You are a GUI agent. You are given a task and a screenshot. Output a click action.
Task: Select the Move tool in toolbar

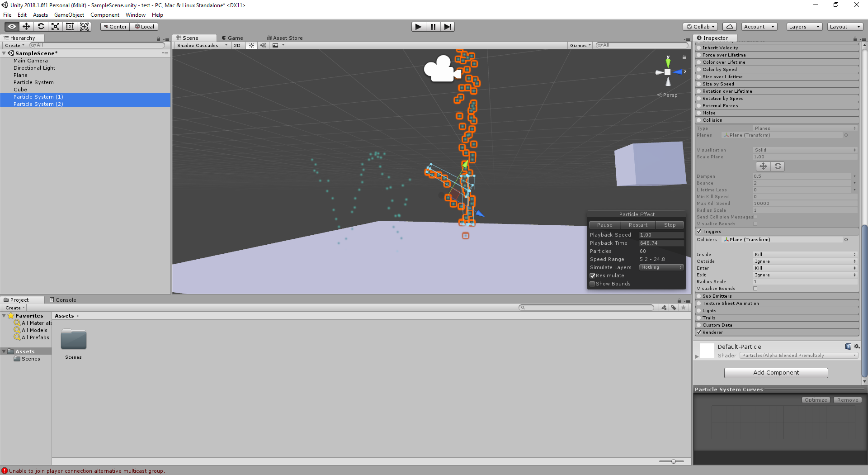point(26,27)
